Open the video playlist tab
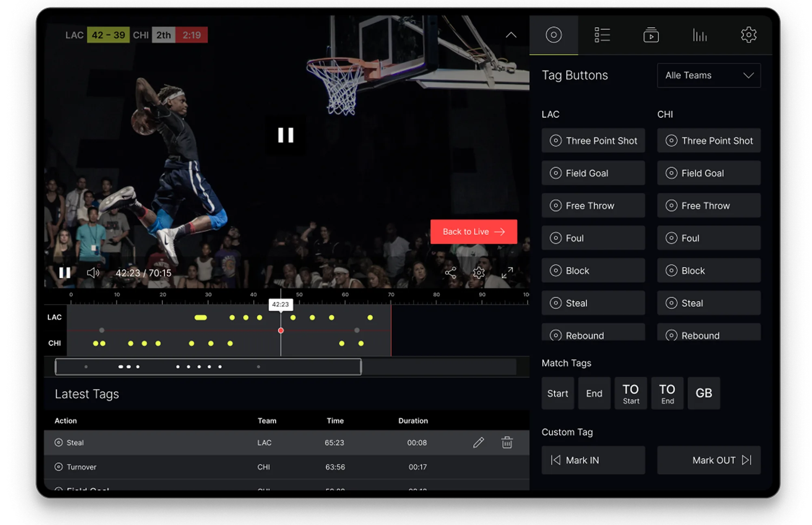This screenshot has height=525, width=812. [651, 35]
